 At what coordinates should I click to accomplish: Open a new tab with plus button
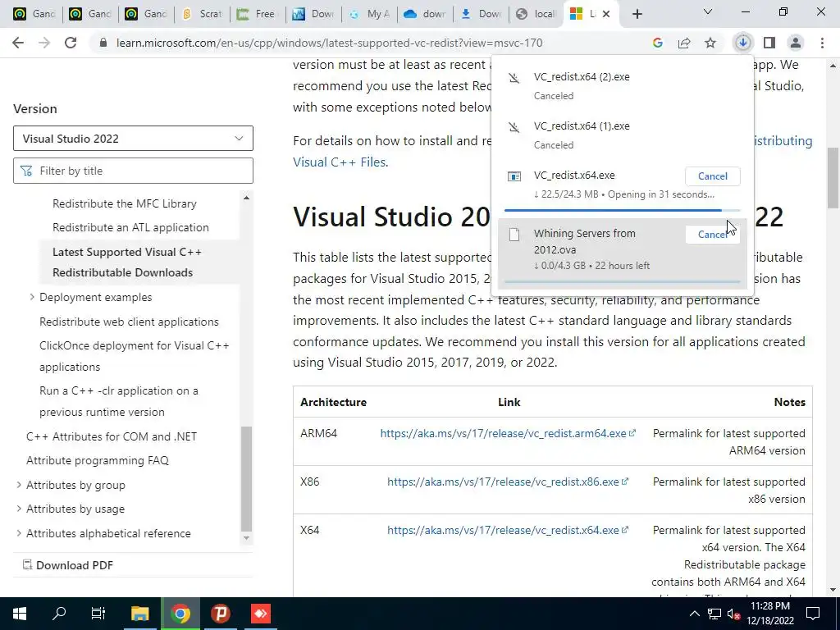point(637,14)
